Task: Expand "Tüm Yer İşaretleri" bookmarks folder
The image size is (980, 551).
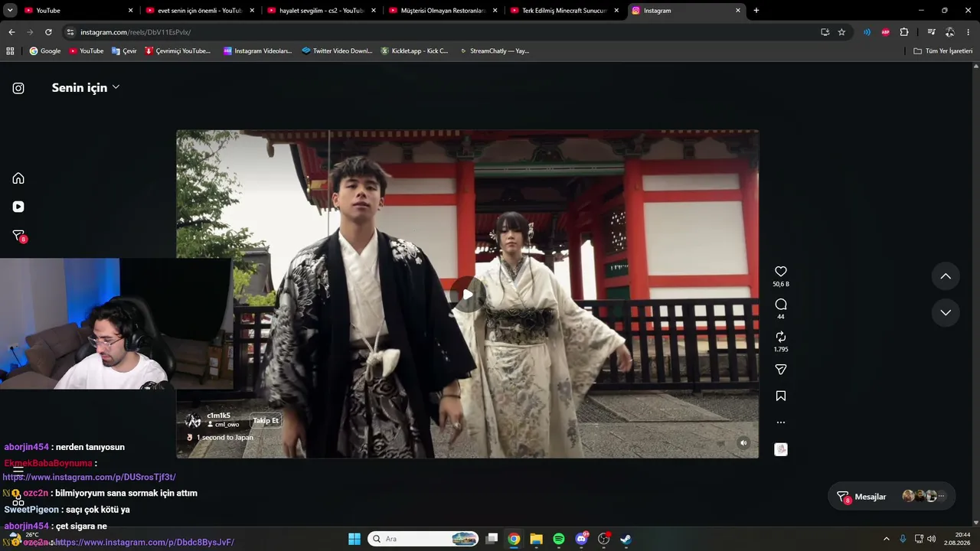Action: tap(943, 51)
